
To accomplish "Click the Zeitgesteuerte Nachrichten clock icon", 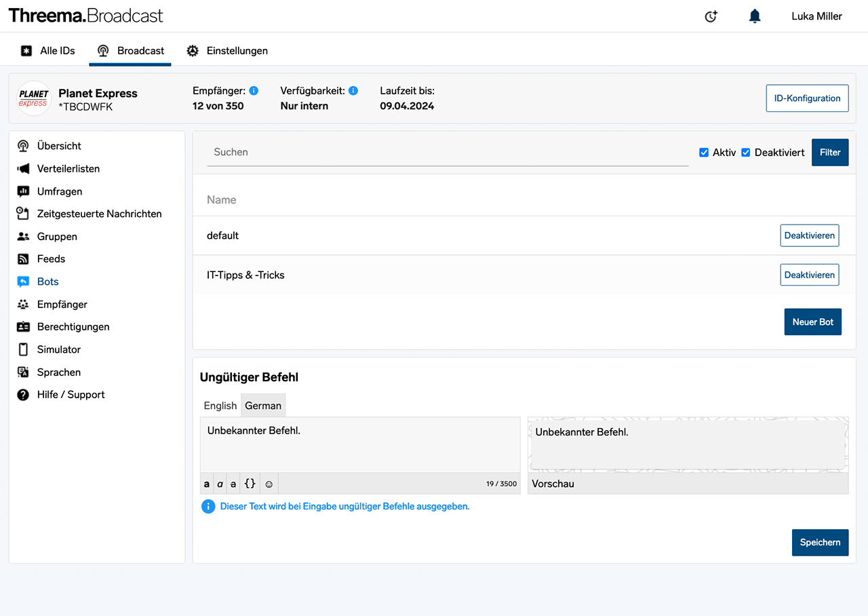I will coord(23,214).
